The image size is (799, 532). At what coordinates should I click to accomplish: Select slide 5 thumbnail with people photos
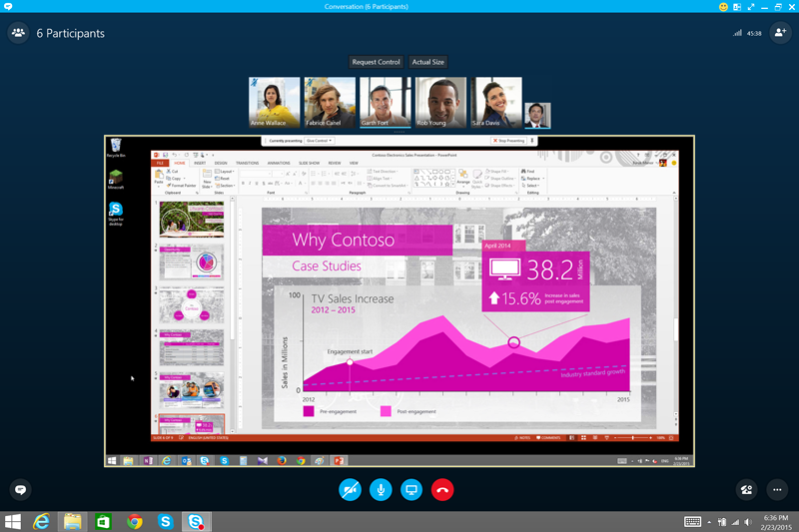[192, 390]
